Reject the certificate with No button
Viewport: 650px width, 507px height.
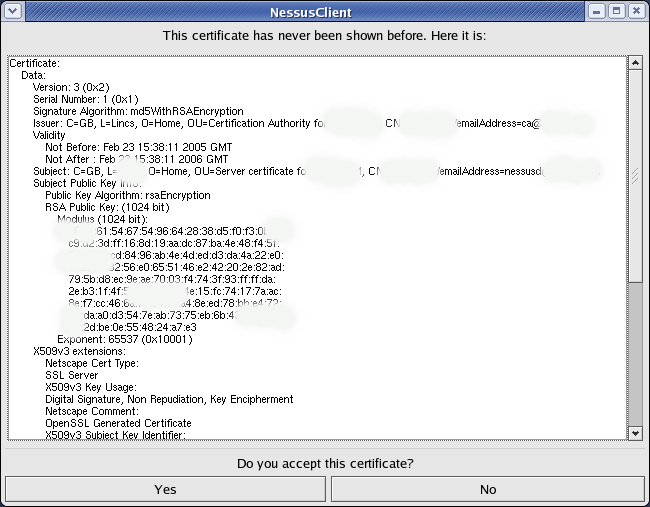(488, 489)
